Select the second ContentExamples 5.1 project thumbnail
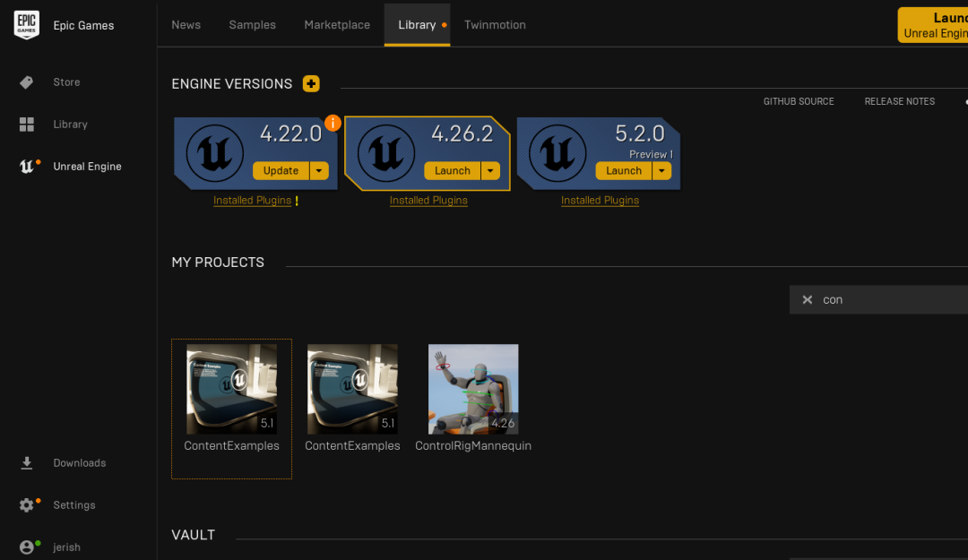968x560 pixels. tap(352, 389)
